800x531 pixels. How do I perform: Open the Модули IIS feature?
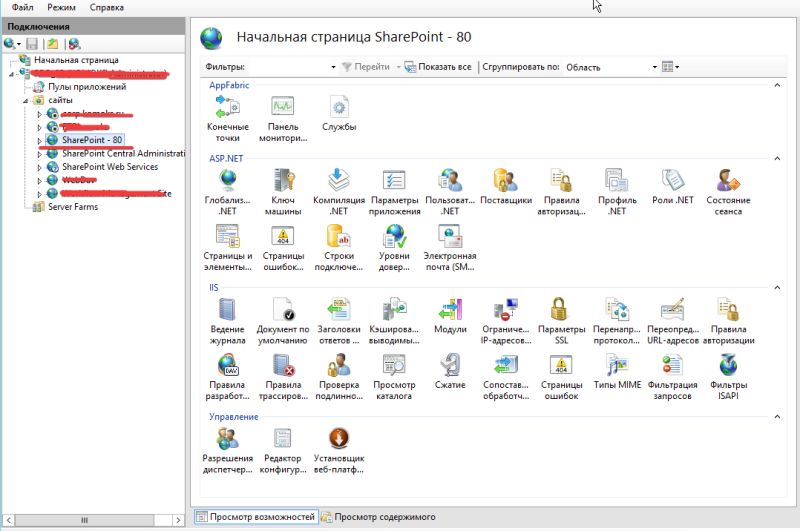pos(450,316)
